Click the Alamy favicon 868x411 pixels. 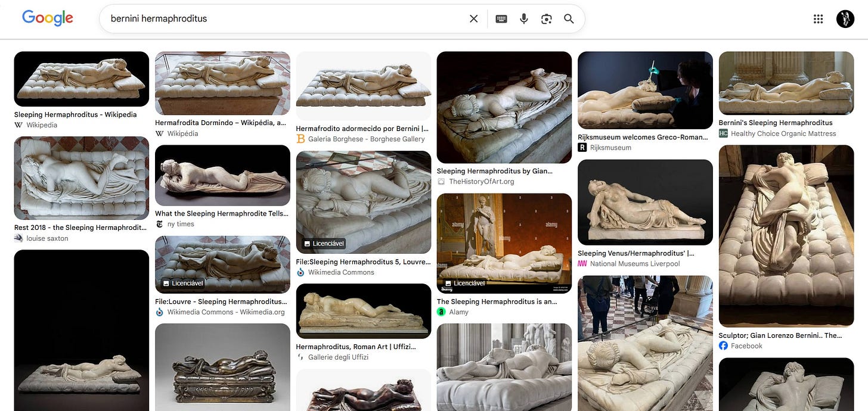point(441,312)
